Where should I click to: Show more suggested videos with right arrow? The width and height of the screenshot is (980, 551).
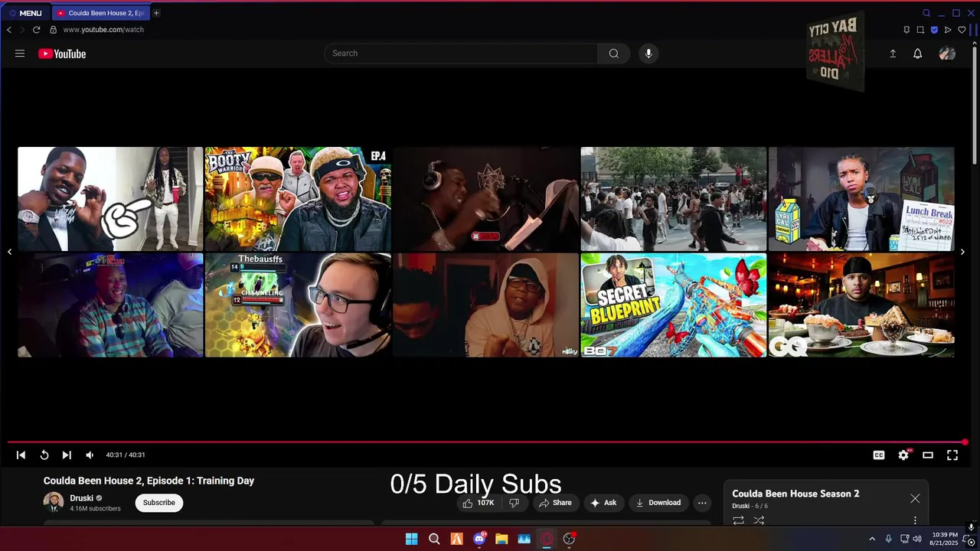tap(962, 252)
